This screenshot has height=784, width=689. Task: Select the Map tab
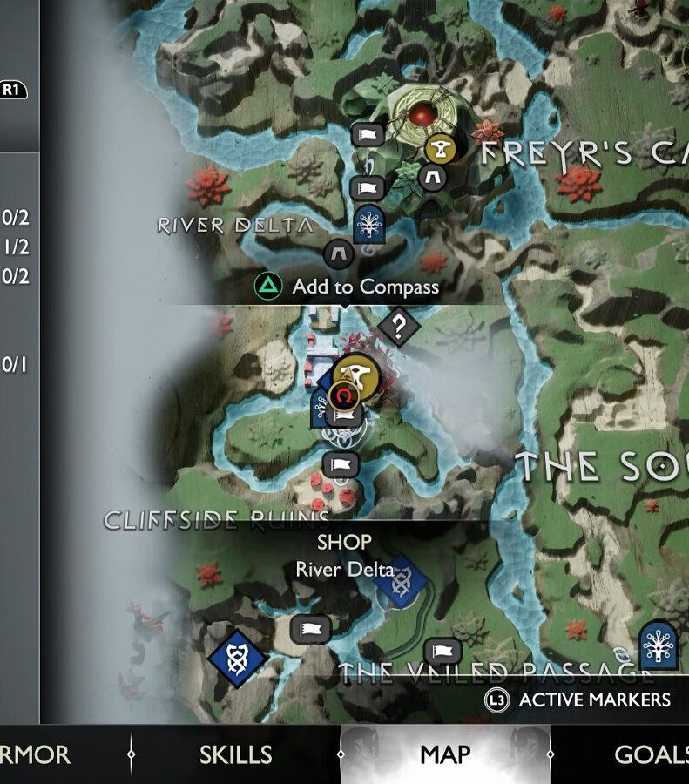pyautogui.click(x=445, y=754)
